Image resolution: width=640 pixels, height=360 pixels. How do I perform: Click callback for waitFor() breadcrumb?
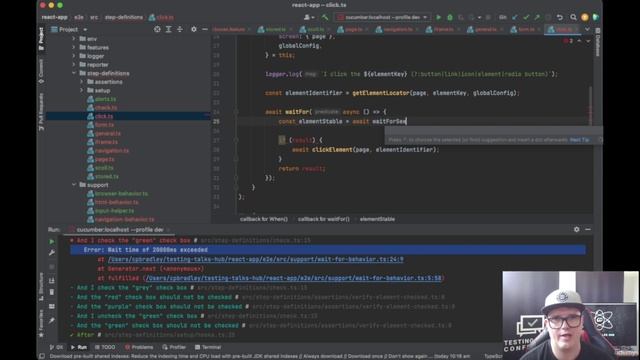coord(324,219)
